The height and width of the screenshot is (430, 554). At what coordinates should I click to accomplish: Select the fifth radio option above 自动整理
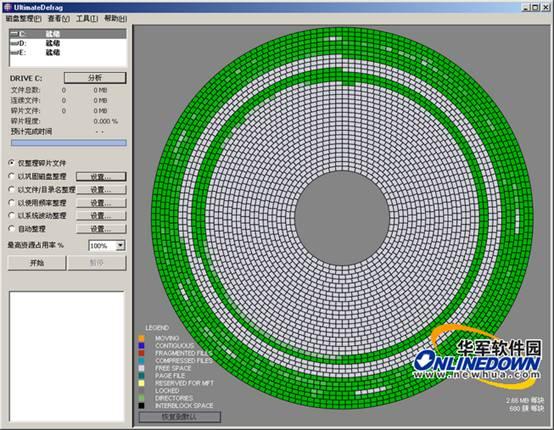point(12,216)
